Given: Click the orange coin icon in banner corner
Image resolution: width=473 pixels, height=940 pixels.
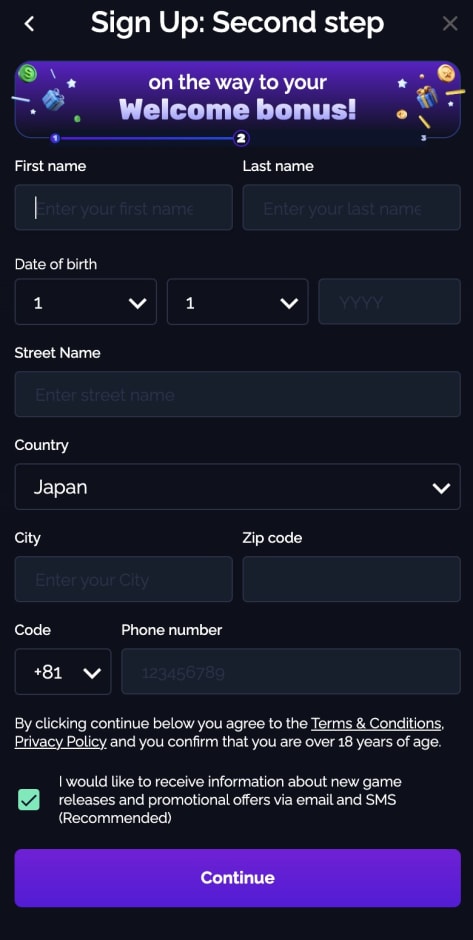Looking at the screenshot, I should pyautogui.click(x=447, y=74).
